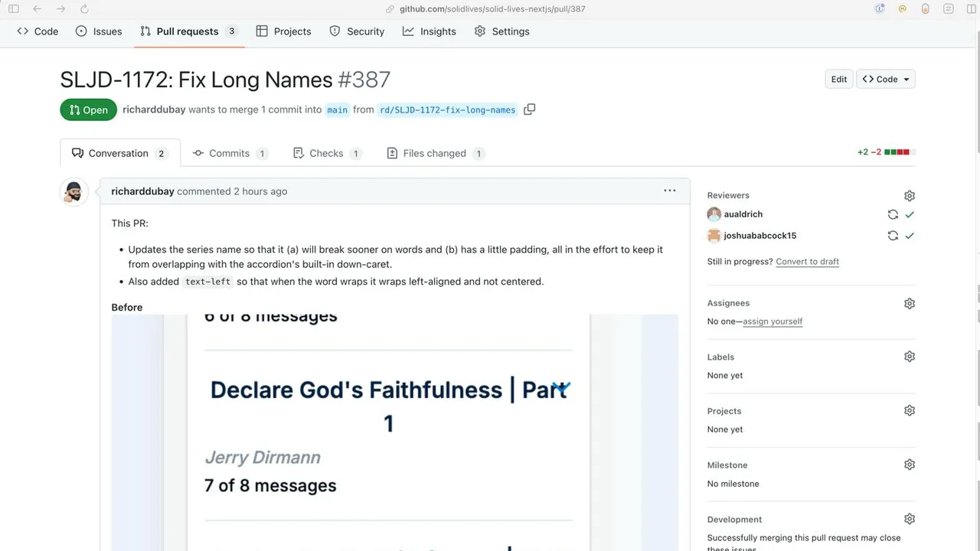Open the Code repository tab
The width and height of the screenshot is (980, 551).
(38, 31)
